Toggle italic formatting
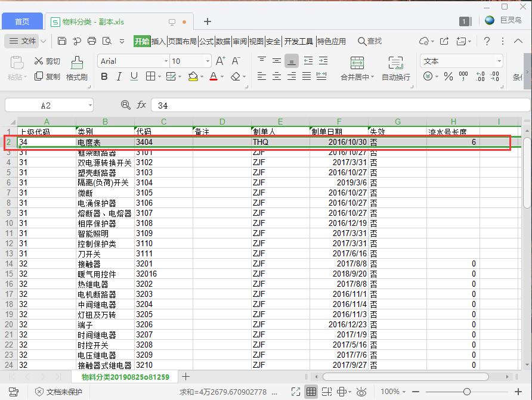Screen dimensions: 532x400 click(119, 76)
